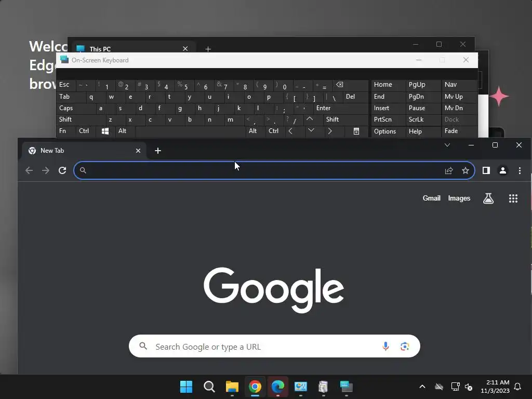The width and height of the screenshot is (532, 399).
Task: Open Chrome side panel icon
Action: (486, 170)
